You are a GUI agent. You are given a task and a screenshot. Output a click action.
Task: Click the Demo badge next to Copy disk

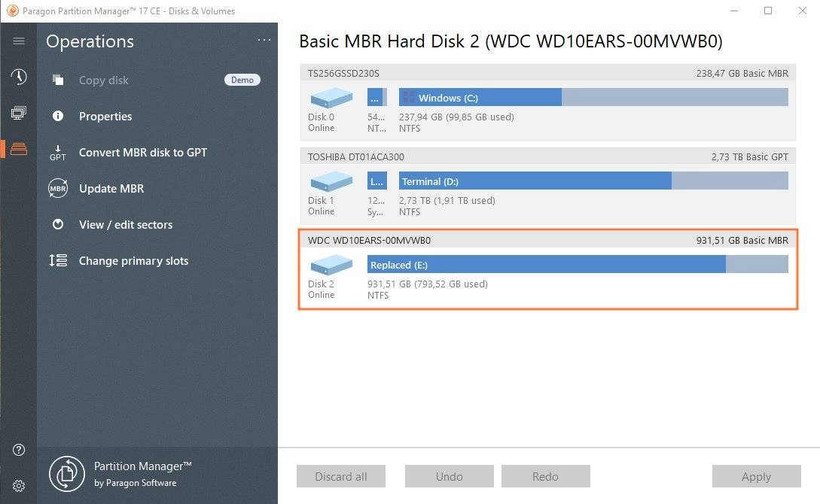tap(242, 80)
